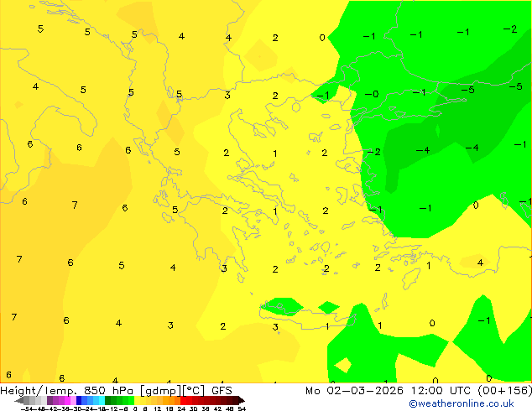Image resolution: width=532 pixels, height=411 pixels.
Task: Pick the dark blue legend swatch at -30
Action: (79, 400)
